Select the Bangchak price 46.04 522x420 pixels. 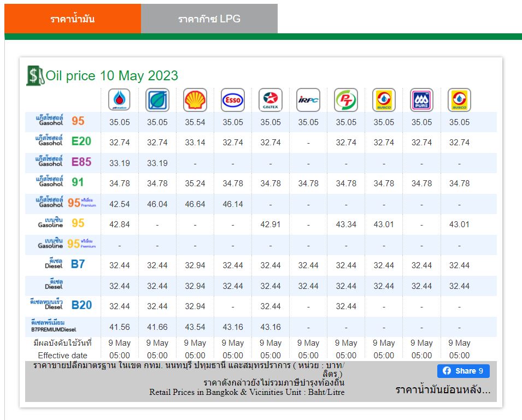(x=157, y=204)
